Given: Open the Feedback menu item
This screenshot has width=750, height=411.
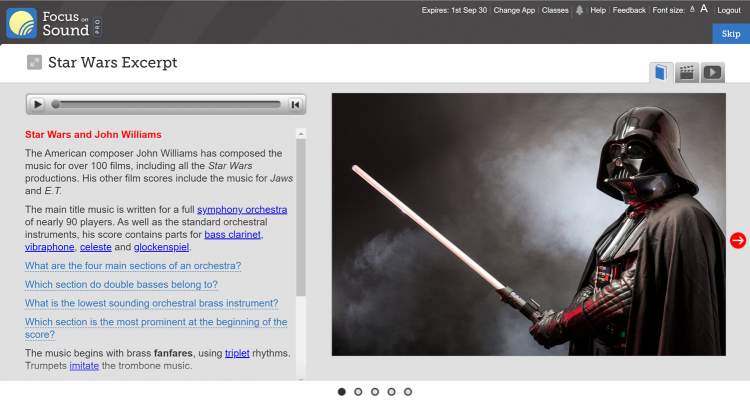Looking at the screenshot, I should tap(629, 10).
